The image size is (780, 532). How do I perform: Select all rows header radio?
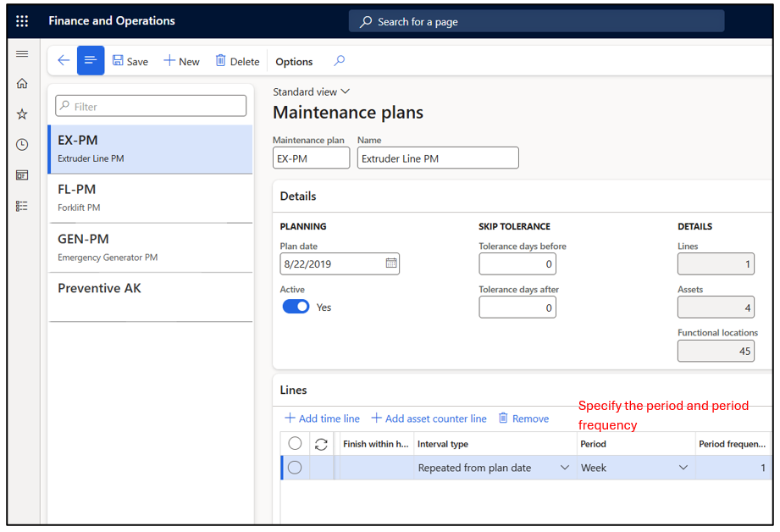point(295,443)
